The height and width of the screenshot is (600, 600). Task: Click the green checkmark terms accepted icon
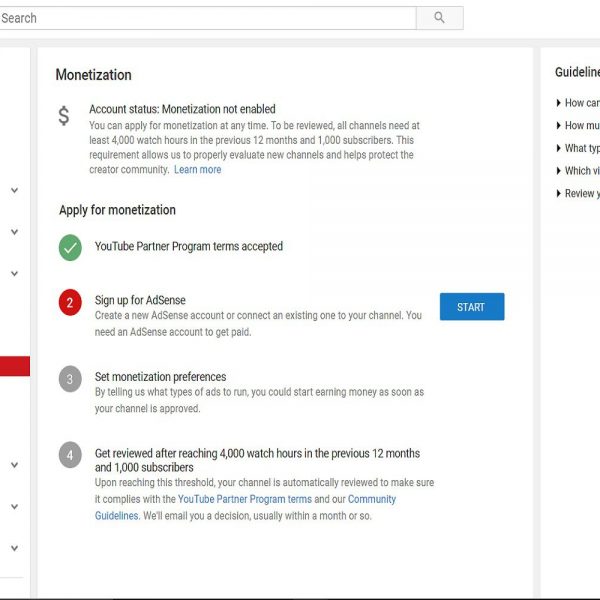(x=70, y=248)
